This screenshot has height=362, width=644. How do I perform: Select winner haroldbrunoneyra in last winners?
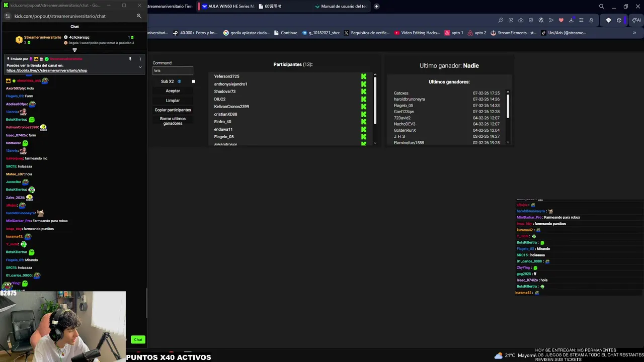coord(409,99)
